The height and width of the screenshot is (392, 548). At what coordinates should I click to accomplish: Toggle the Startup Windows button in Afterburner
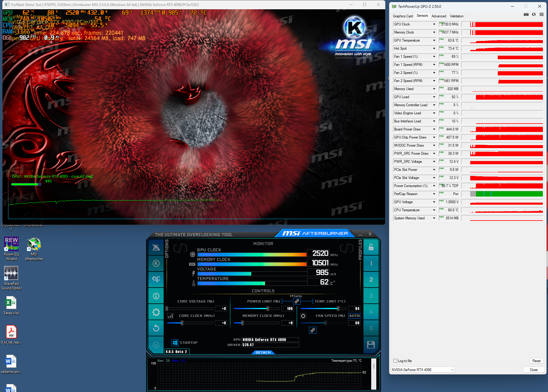[175, 343]
